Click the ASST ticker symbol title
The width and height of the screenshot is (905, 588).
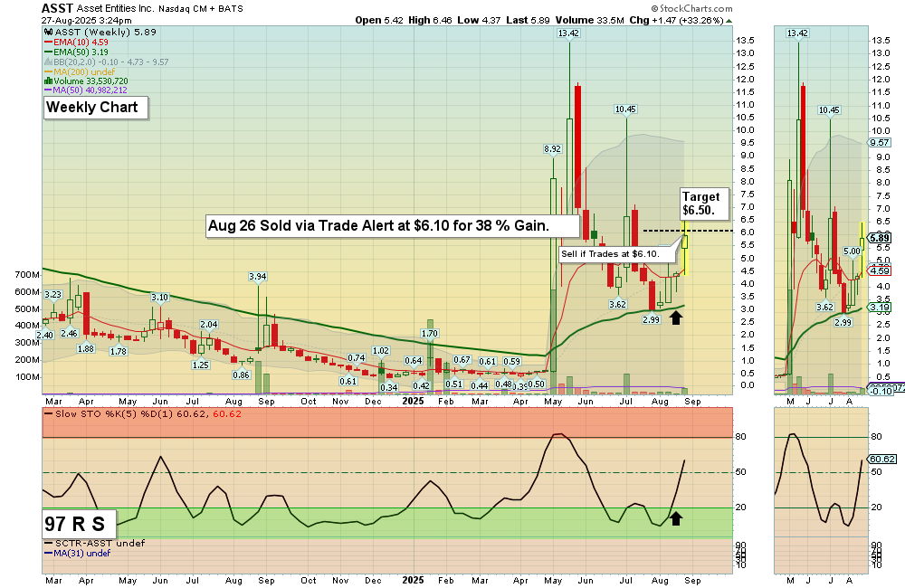(x=59, y=9)
